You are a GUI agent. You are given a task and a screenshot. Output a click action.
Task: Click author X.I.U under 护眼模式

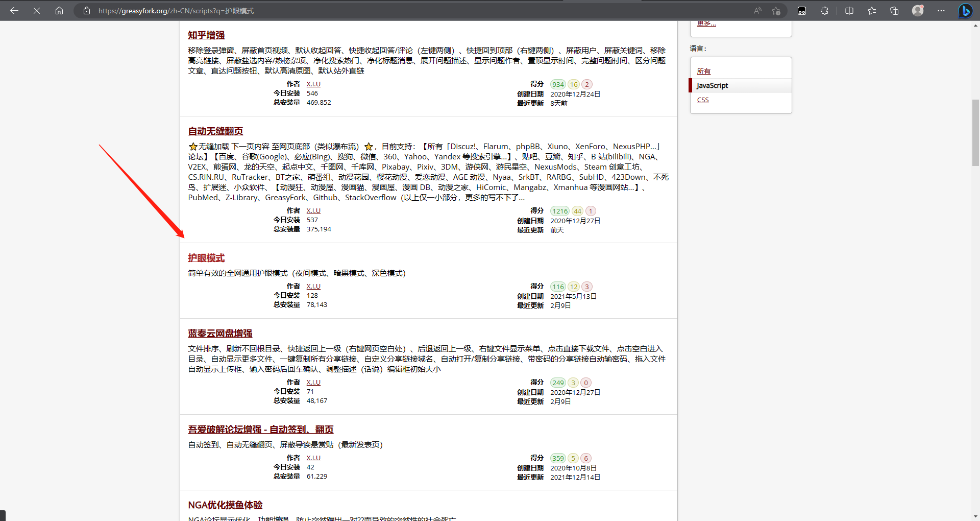[313, 287]
